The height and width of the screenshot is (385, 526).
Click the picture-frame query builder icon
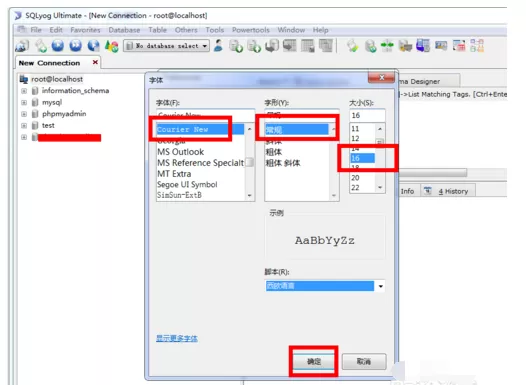441,45
